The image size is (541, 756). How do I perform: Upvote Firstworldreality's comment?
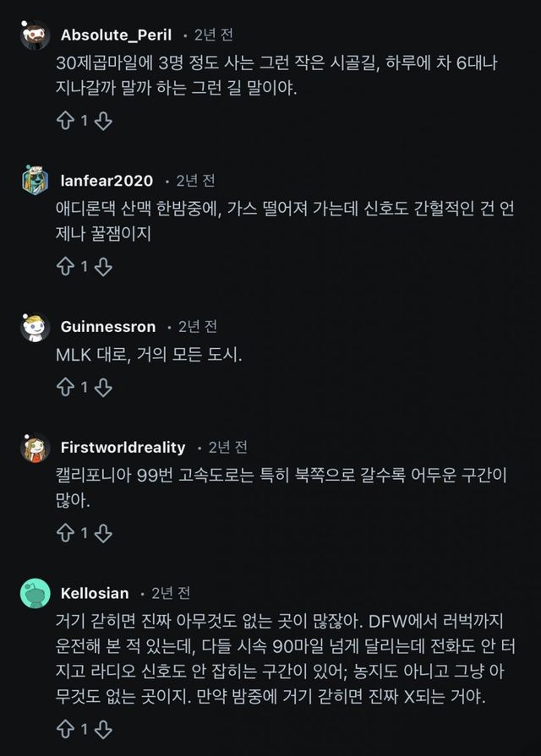(65, 533)
